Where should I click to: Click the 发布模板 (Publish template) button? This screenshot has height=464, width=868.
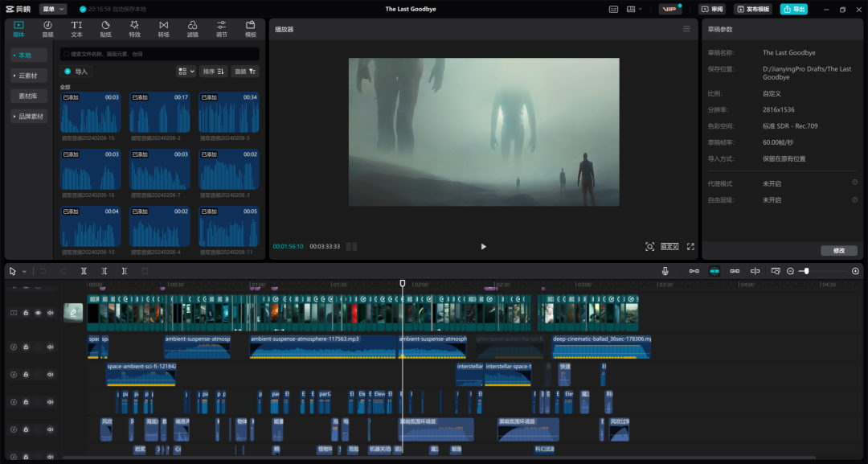click(753, 10)
